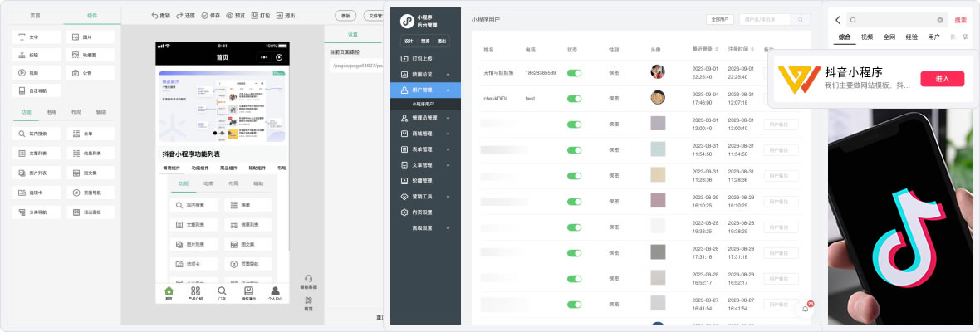Image resolution: width=980 pixels, height=332 pixels.
Task: Add the 公告 notice component
Action: click(x=91, y=73)
